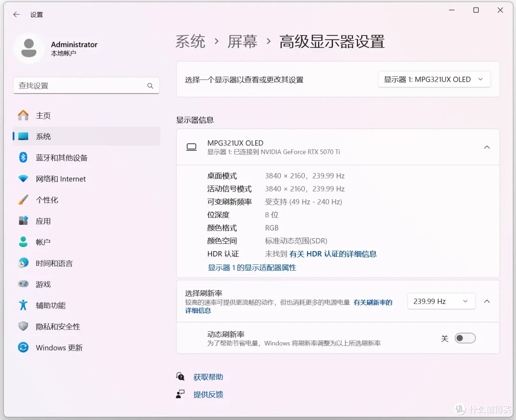Collapse the 选择刷新率 section chevron
This screenshot has width=516, height=420.
click(487, 301)
